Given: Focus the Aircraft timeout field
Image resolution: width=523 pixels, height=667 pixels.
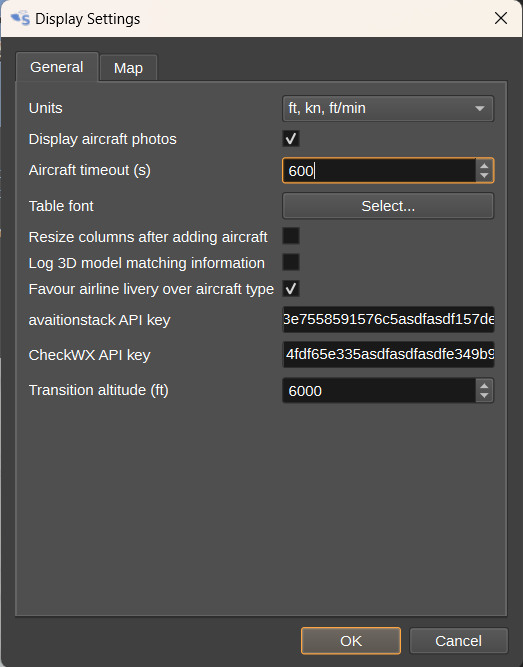Looking at the screenshot, I should (x=379, y=171).
